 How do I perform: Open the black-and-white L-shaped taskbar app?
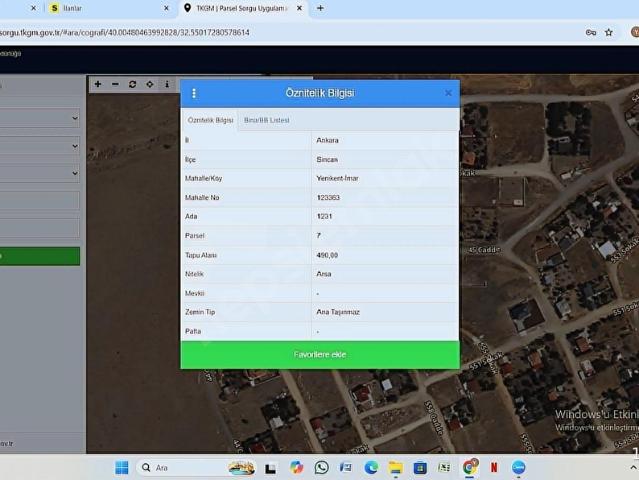point(271,469)
